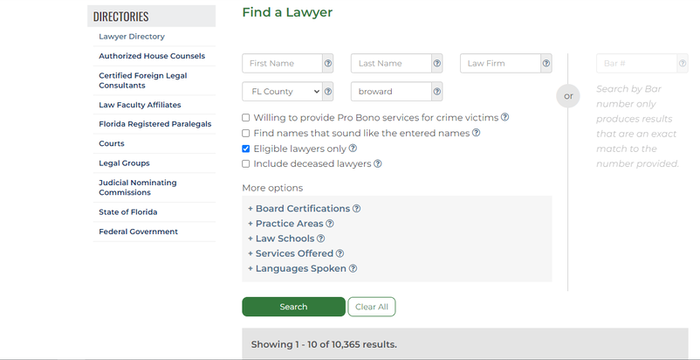Open Florida Registered Paralegals directory
Screen dimensions: 700x360
(155, 124)
